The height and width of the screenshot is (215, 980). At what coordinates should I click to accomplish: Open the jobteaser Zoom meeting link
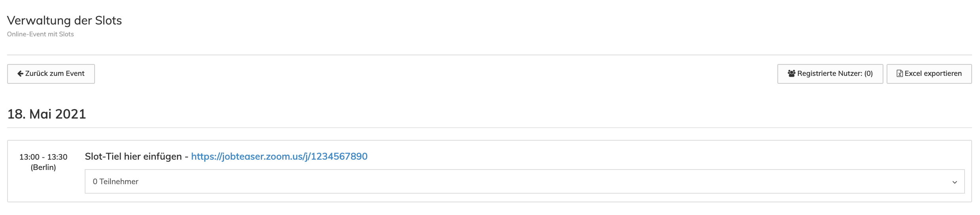(x=279, y=157)
